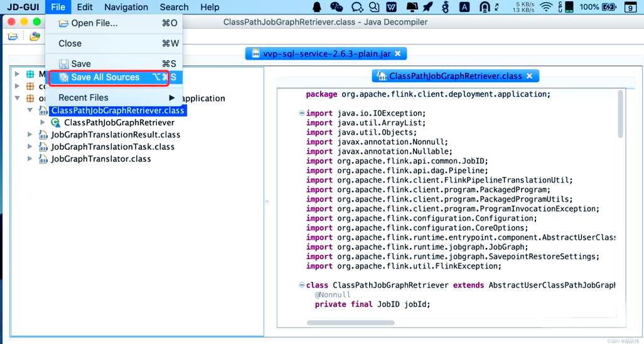Collapse the package ending in application
Image resolution: width=644 pixels, height=344 pixels.
pos(17,98)
